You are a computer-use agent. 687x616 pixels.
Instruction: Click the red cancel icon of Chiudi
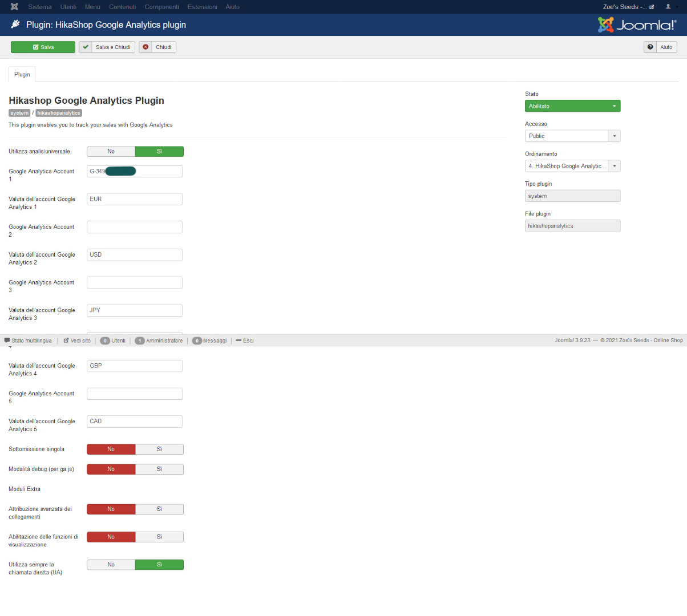pyautogui.click(x=146, y=47)
